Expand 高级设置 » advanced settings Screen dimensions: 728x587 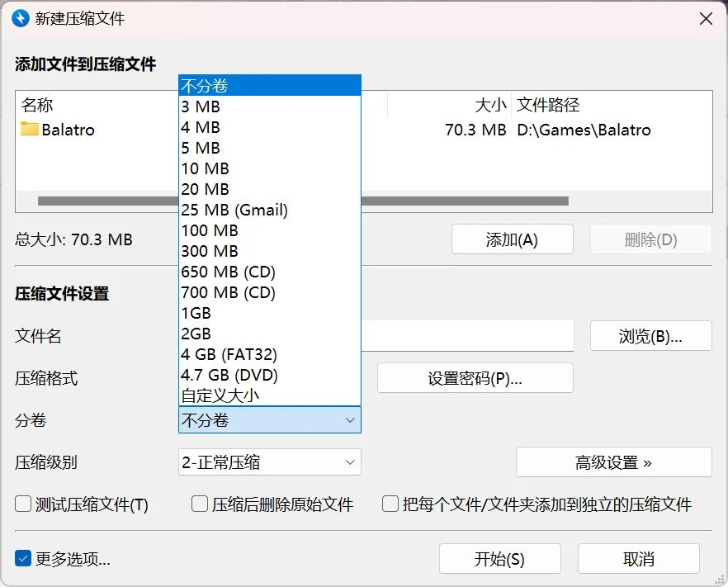pyautogui.click(x=614, y=462)
